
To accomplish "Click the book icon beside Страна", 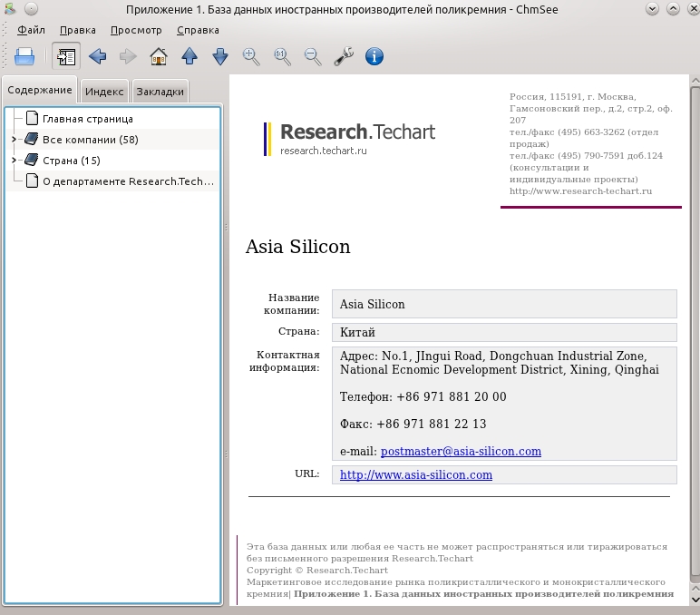I will (x=31, y=160).
